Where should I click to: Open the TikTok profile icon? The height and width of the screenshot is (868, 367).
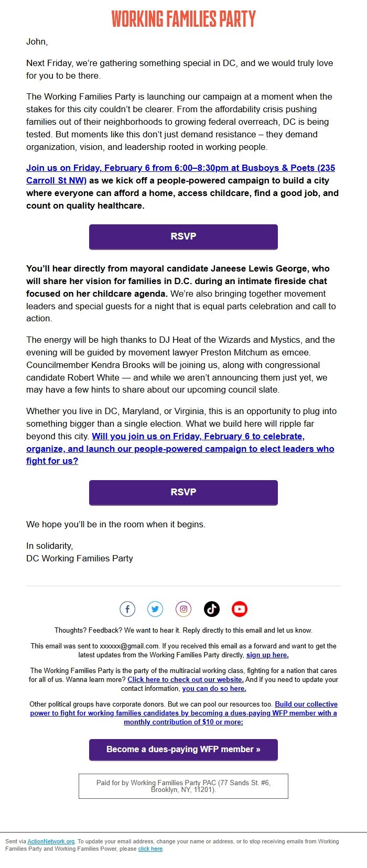click(x=211, y=609)
